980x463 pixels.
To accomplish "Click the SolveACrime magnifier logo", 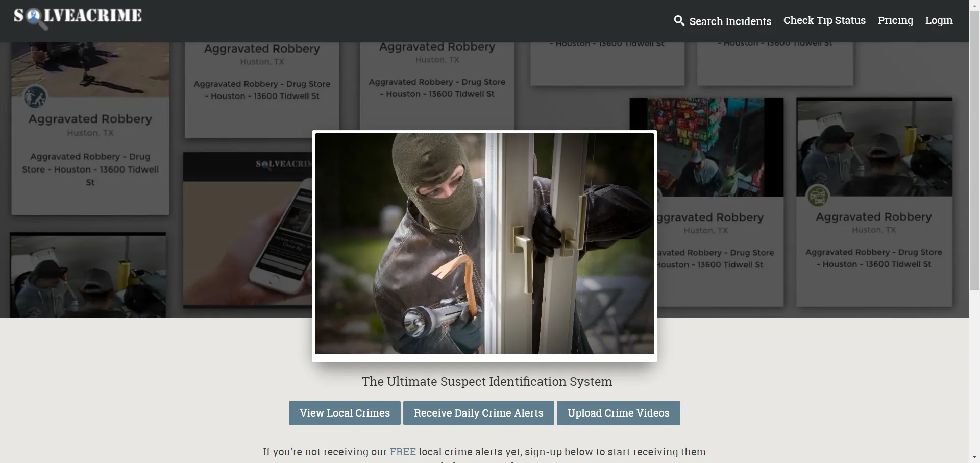I will tap(78, 17).
